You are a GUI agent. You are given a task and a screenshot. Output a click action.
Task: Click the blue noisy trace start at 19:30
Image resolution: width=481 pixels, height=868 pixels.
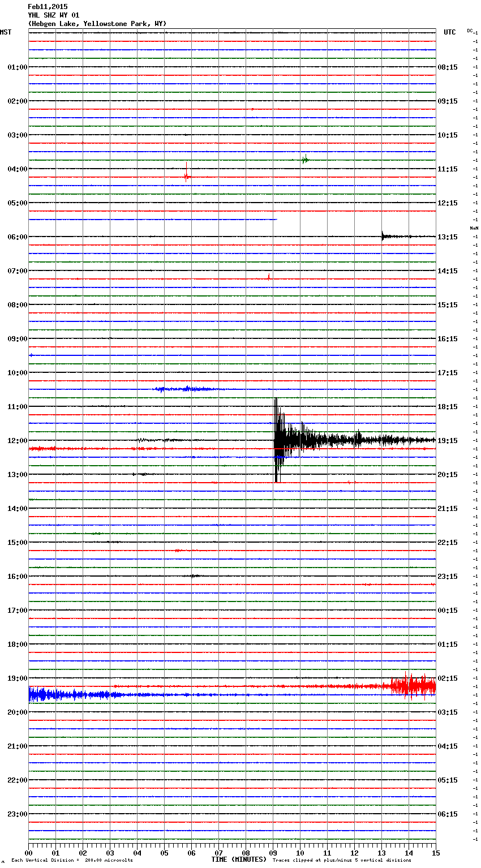pos(42,694)
